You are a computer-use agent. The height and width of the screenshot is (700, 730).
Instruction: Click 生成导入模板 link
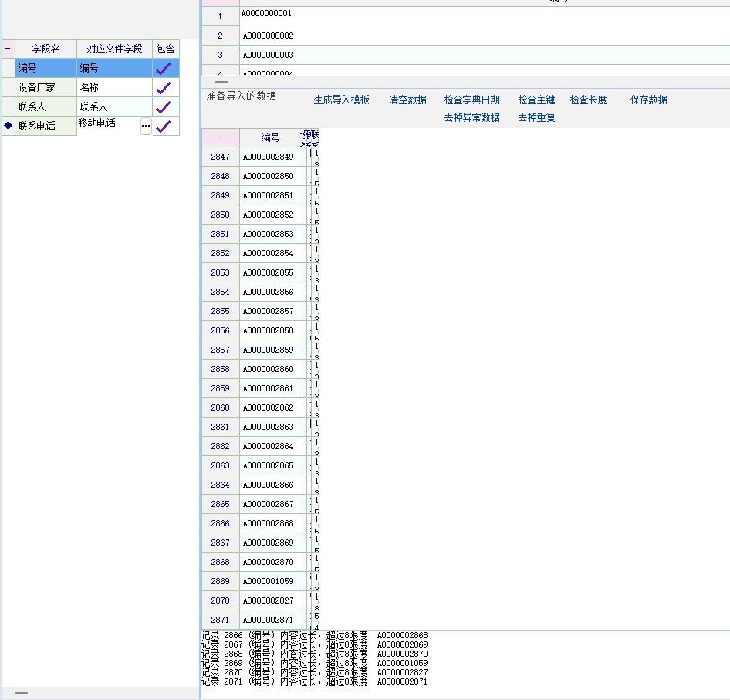click(x=341, y=100)
